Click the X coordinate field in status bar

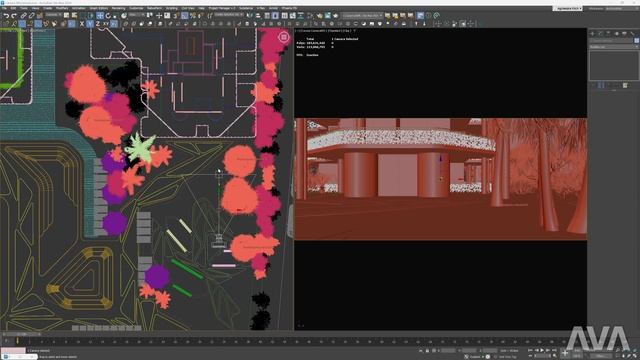448,351
